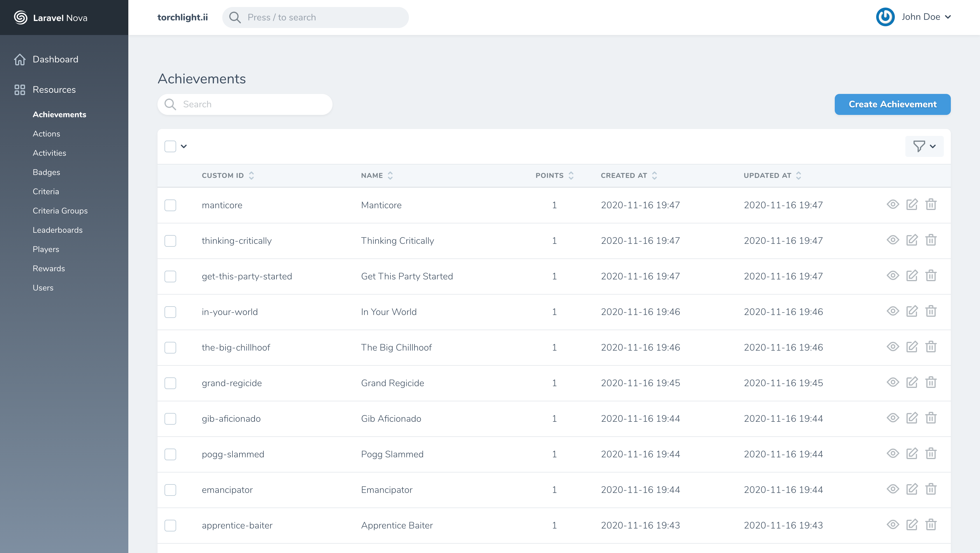
Task: Delete the thinking-critically achievement
Action: [931, 240]
